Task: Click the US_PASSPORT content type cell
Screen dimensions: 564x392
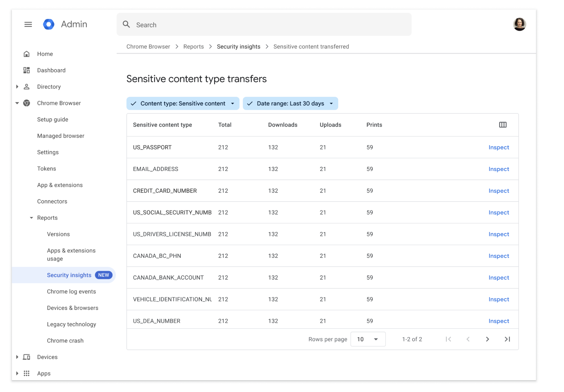Action: tap(152, 147)
